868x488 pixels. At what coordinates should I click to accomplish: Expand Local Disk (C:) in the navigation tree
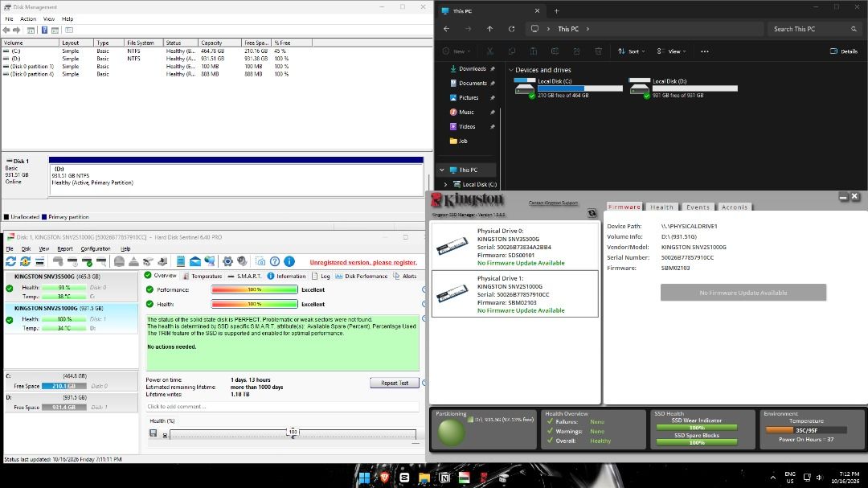click(445, 184)
